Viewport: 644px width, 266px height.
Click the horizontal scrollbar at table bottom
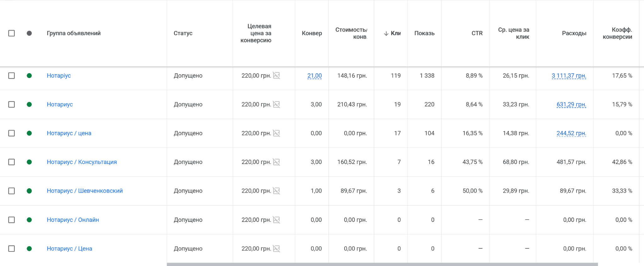point(382,264)
